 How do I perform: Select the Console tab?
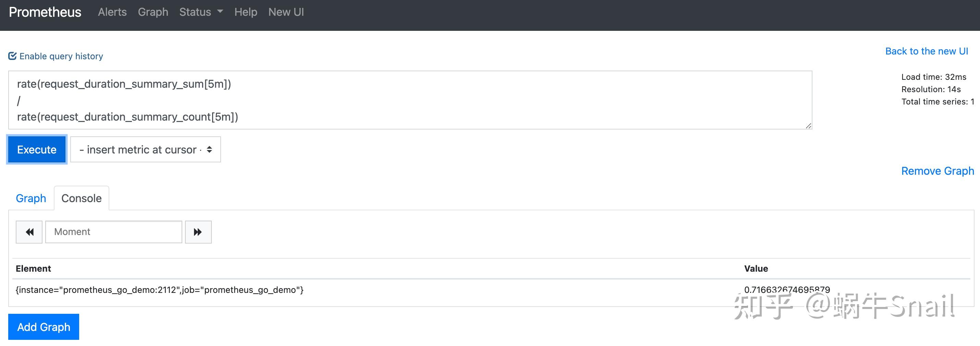point(82,198)
